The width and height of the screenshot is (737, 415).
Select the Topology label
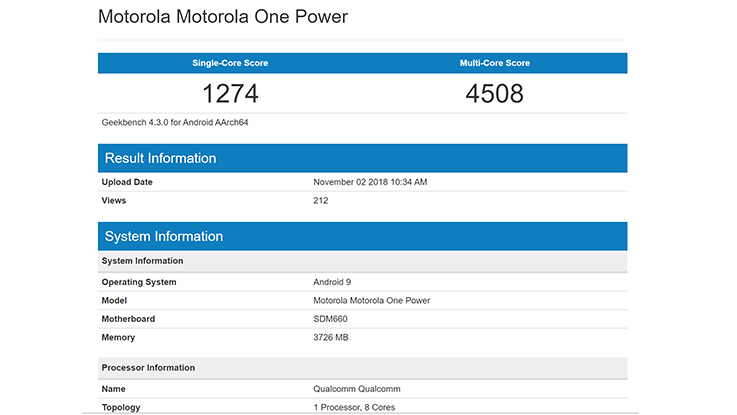(x=121, y=407)
